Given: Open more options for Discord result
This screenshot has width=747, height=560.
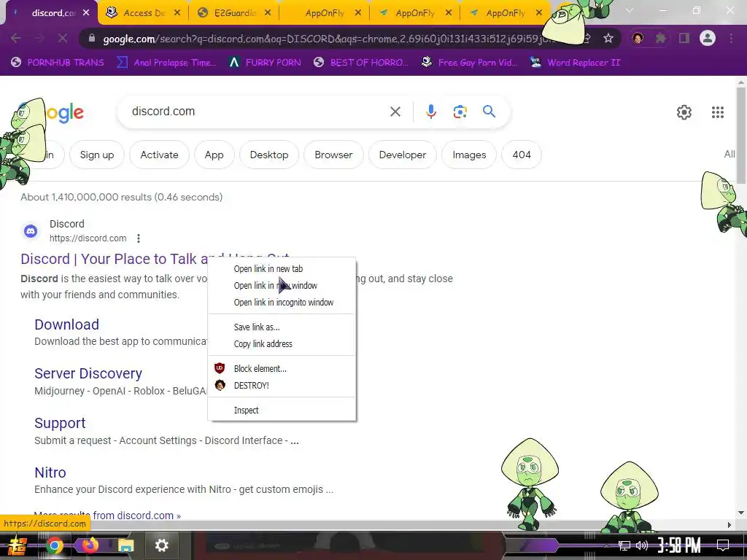Looking at the screenshot, I should pyautogui.click(x=138, y=238).
